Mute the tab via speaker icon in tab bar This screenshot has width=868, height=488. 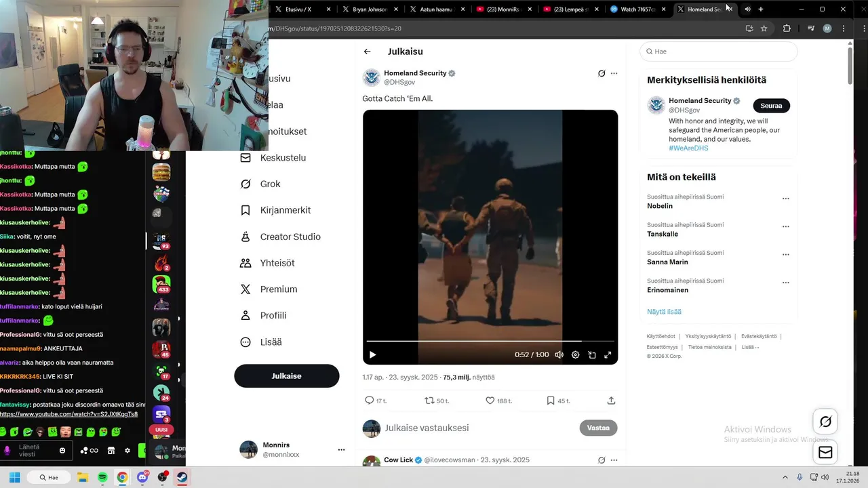click(747, 9)
